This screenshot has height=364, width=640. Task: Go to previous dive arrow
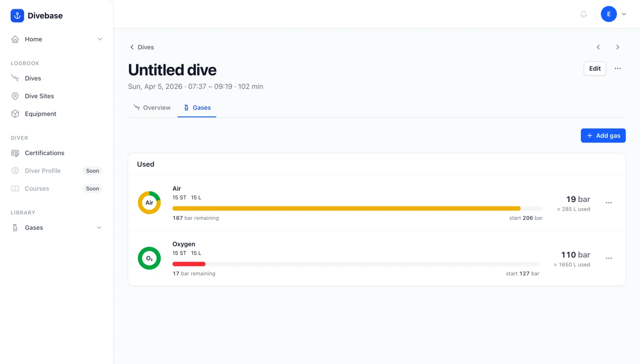click(598, 47)
